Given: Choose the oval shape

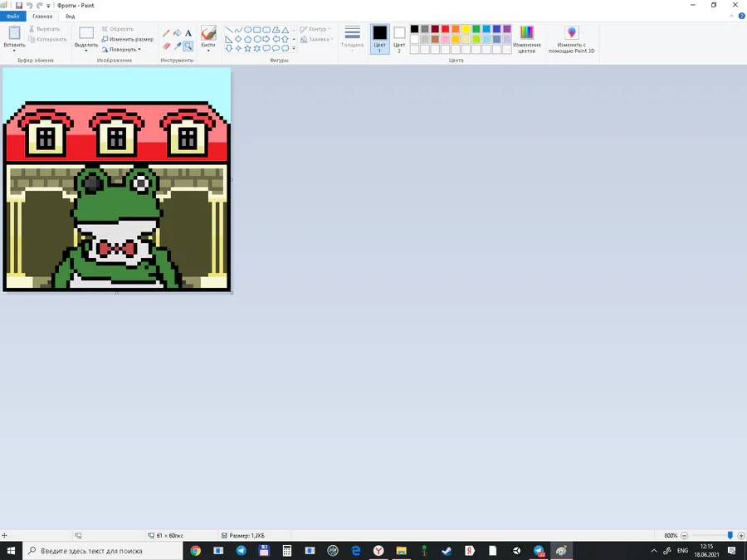Looking at the screenshot, I should pos(247,30).
